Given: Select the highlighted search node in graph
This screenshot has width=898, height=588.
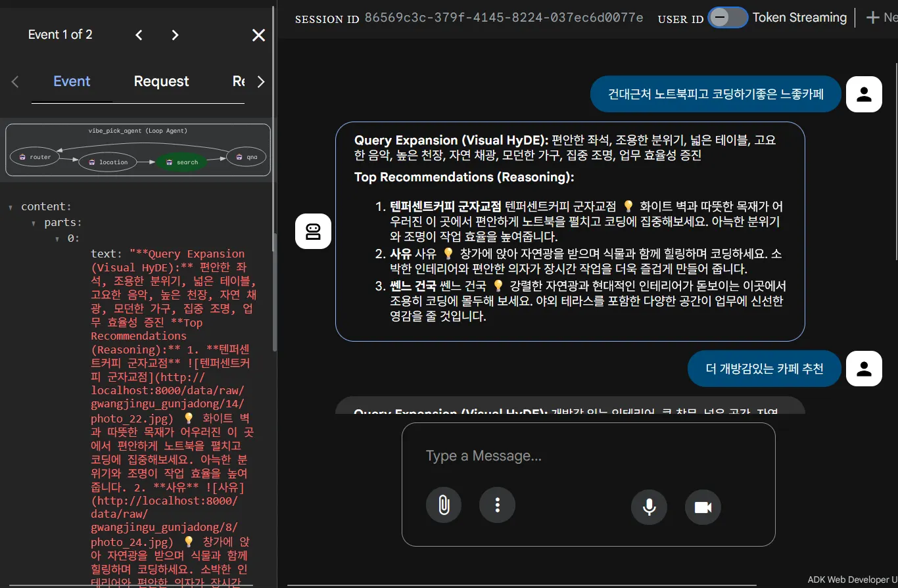Looking at the screenshot, I should pos(181,162).
